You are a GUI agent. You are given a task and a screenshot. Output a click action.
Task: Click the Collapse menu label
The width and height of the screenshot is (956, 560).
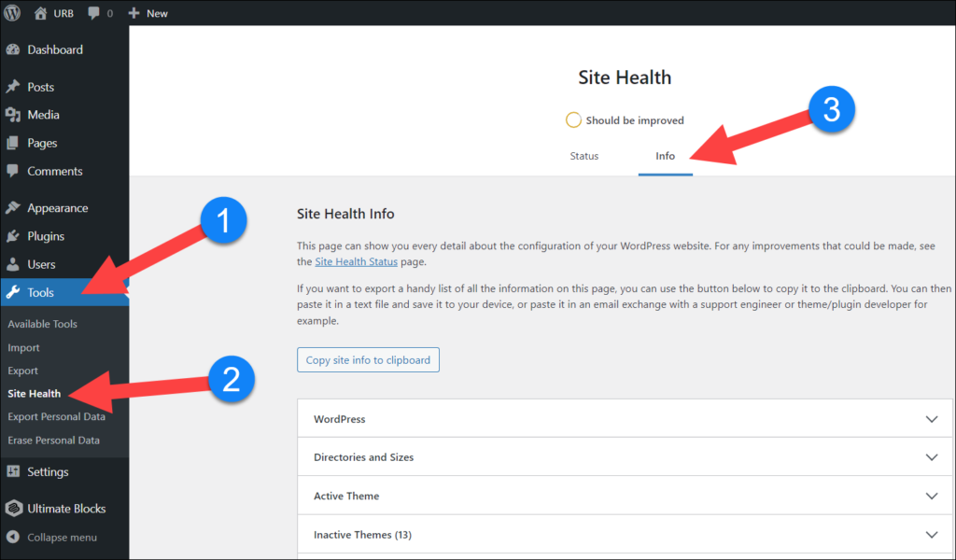63,538
